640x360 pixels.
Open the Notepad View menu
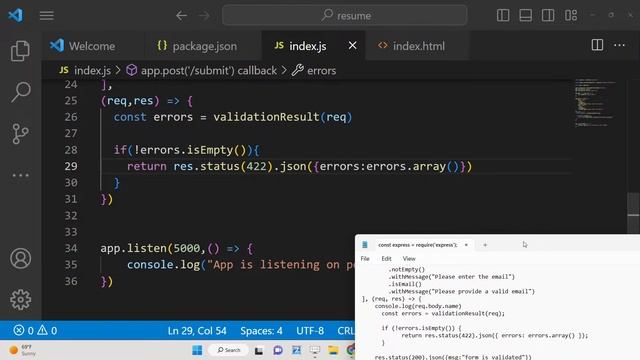pyautogui.click(x=409, y=259)
